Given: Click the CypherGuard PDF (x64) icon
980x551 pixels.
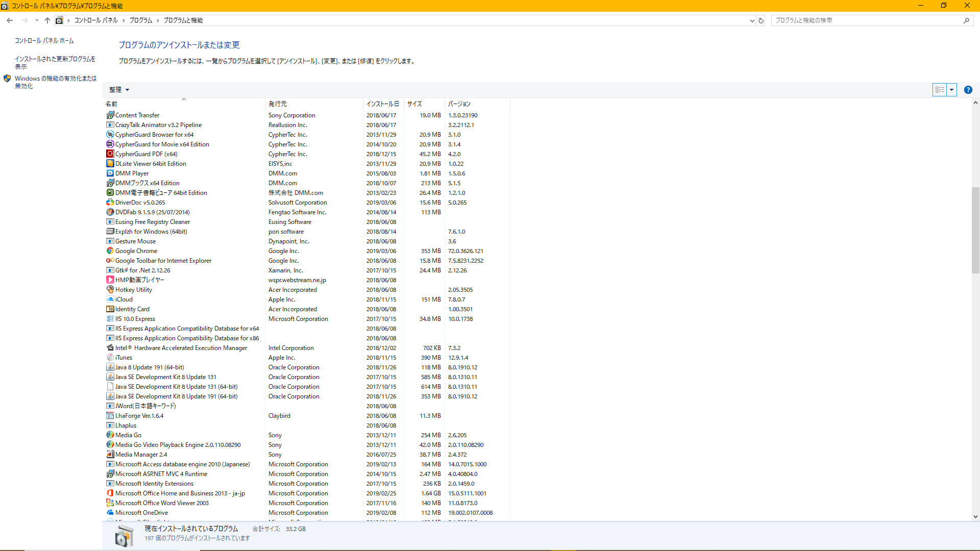Looking at the screenshot, I should 110,154.
